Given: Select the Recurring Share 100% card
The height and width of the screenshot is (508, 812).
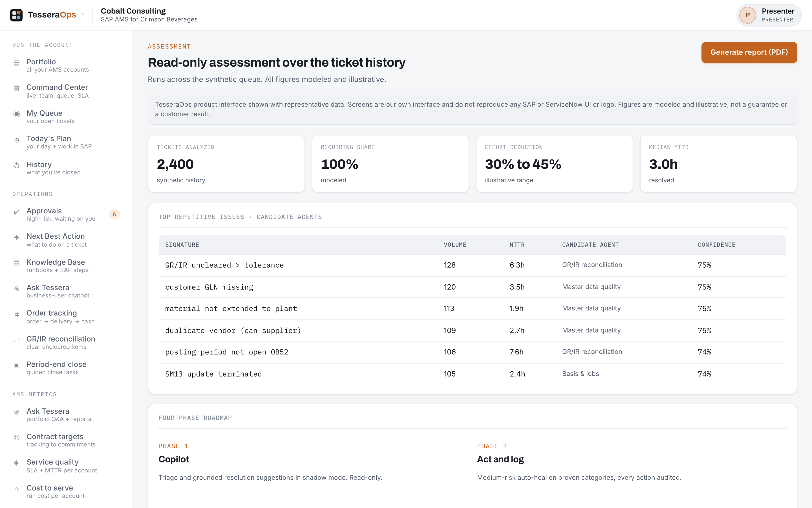Looking at the screenshot, I should click(390, 164).
